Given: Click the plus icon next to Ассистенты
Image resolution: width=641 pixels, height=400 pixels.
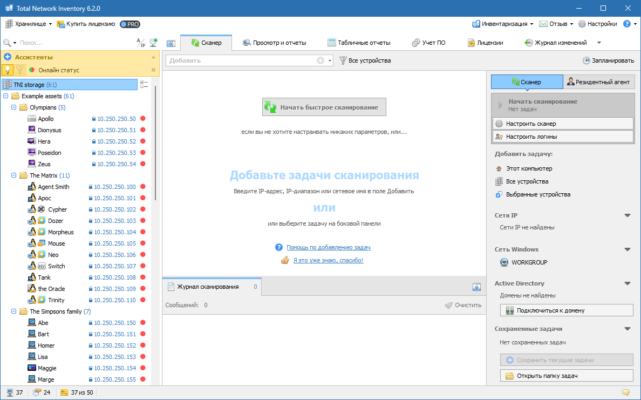Looking at the screenshot, I should tap(7, 57).
